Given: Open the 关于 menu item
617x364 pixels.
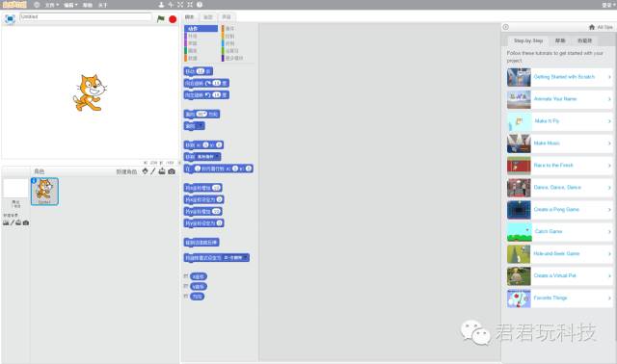Looking at the screenshot, I should 103,5.
